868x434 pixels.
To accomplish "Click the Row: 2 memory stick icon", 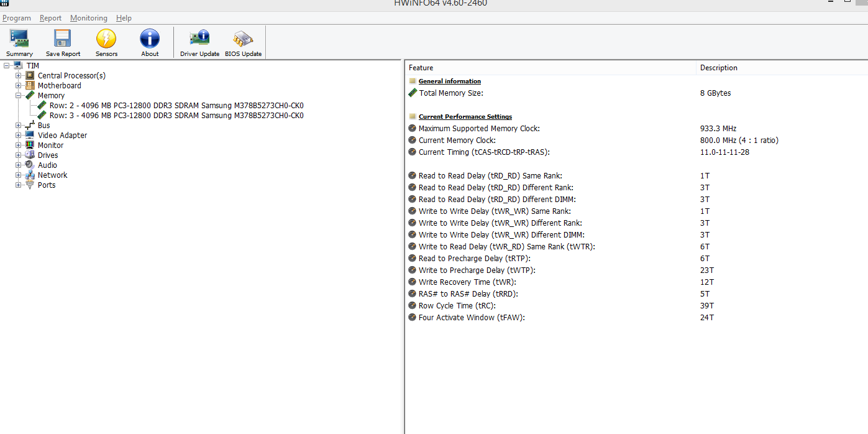I will tap(42, 105).
